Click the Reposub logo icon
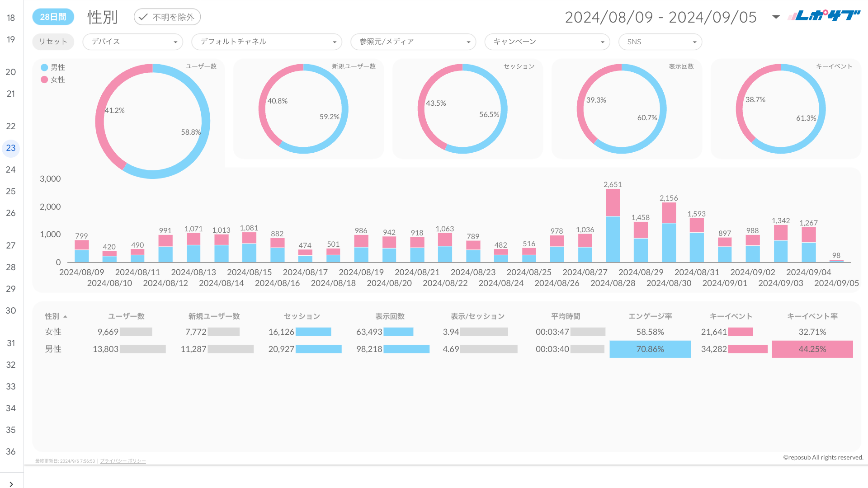868x488 pixels. click(824, 16)
